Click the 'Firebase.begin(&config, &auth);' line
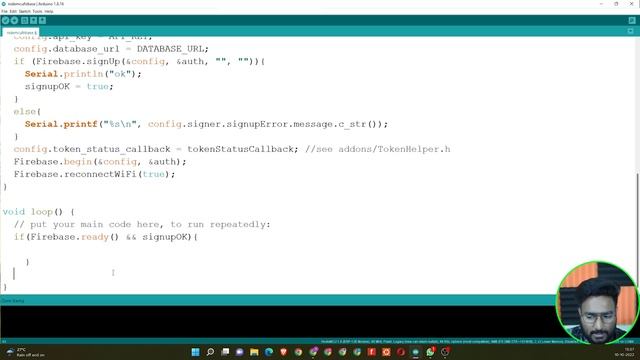The height and width of the screenshot is (360, 640). coord(100,162)
